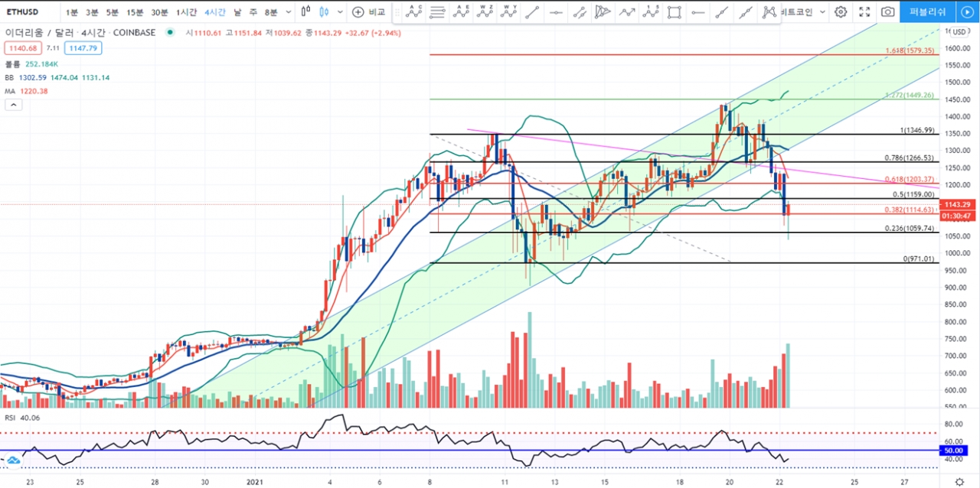The image size is (980, 488).
Task: Collapse the indicator legend with arrow toggle
Action: 13,106
